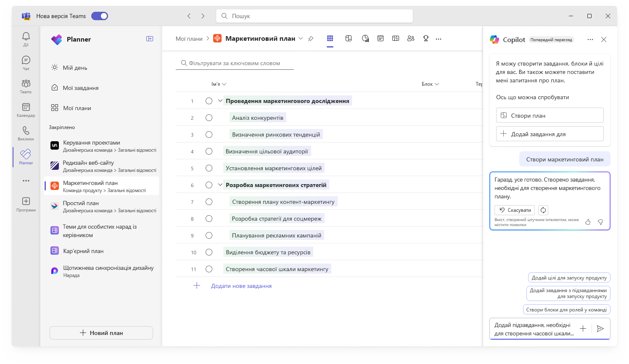
Task: Focus the Пошук search field
Action: 314,16
